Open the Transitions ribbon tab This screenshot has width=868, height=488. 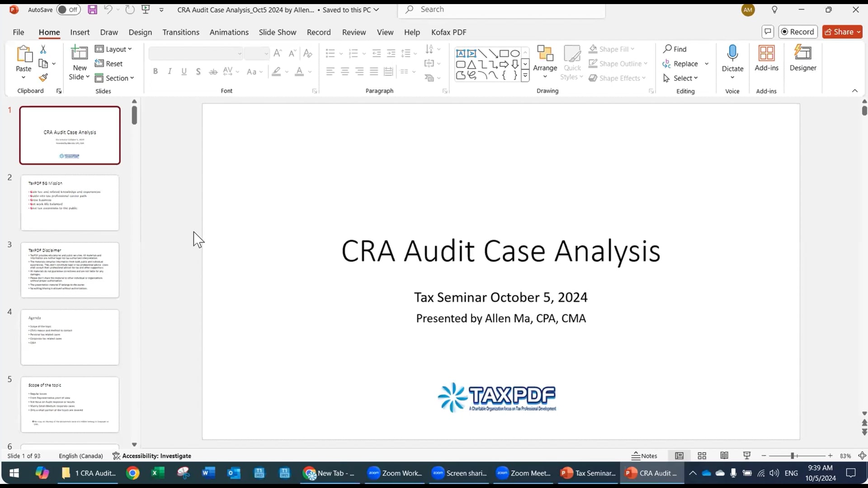(181, 32)
